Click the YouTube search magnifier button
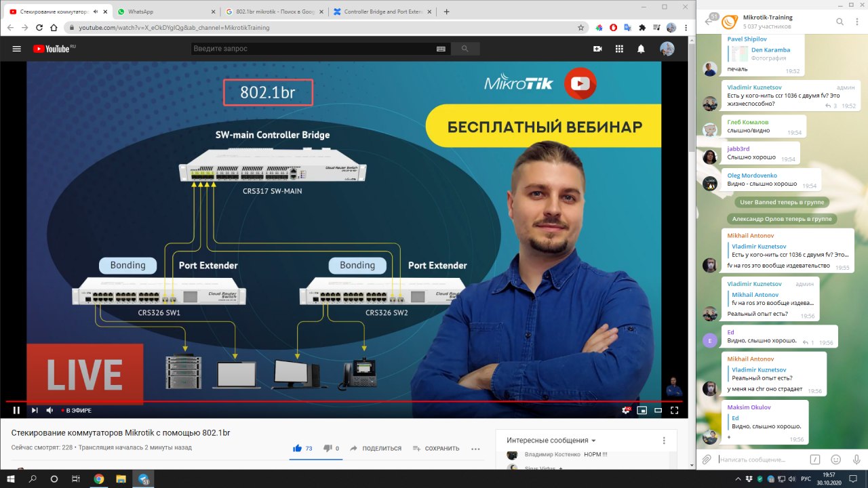Viewport: 868px width, 488px height. click(x=465, y=49)
